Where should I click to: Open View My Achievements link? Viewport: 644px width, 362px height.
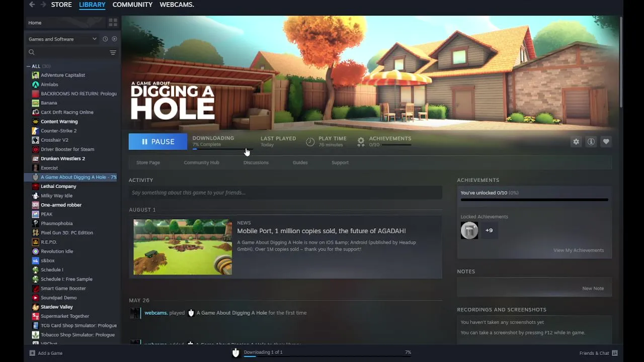coord(579,250)
